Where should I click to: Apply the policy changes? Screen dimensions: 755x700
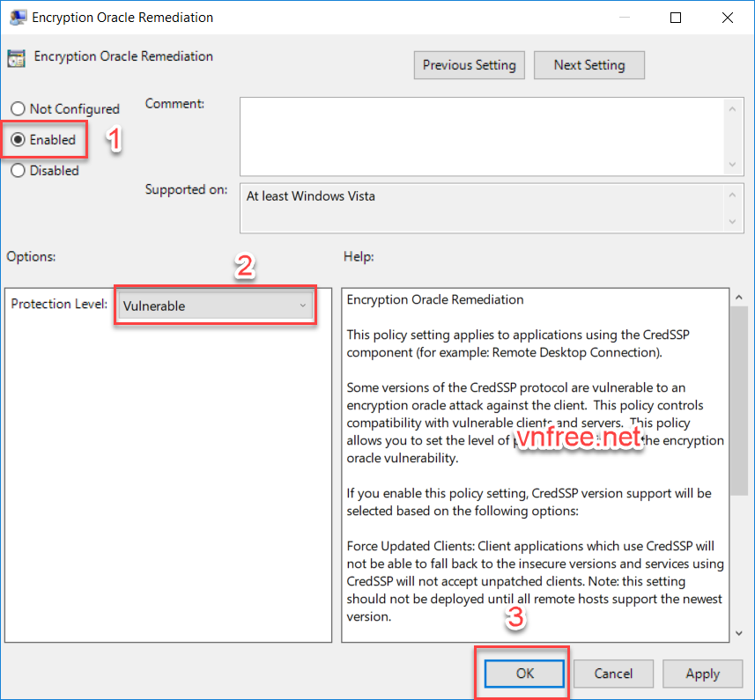702,674
